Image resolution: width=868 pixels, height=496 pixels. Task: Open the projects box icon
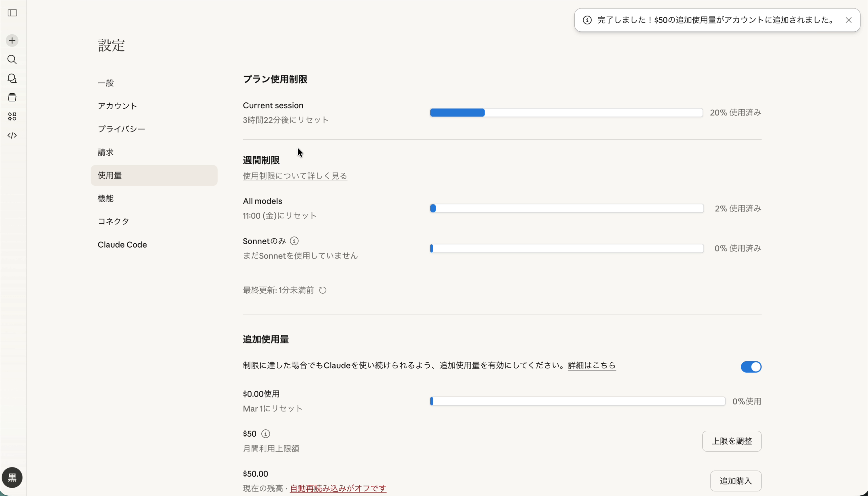click(x=12, y=97)
